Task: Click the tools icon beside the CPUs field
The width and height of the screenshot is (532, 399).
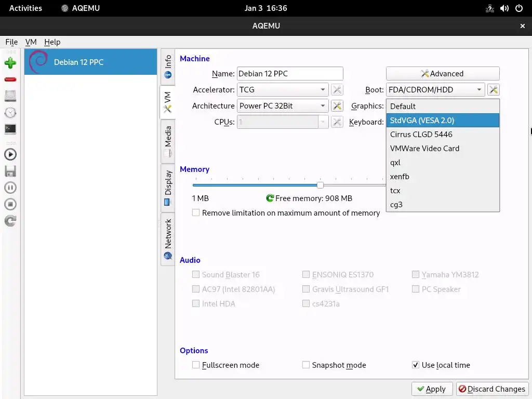Action: tap(337, 122)
